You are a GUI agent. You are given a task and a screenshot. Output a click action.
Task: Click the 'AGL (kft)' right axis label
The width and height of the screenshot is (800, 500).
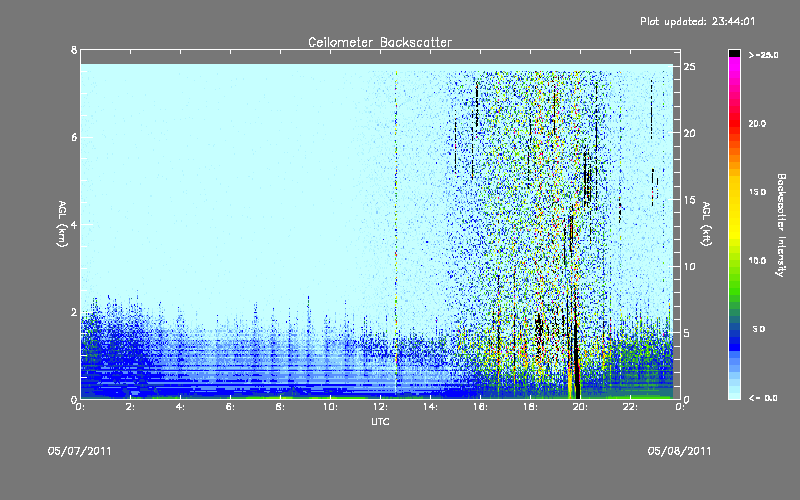[x=706, y=224]
